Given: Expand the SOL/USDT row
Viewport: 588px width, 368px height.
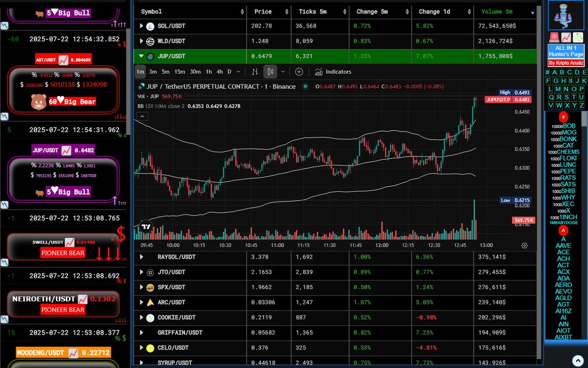Looking at the screenshot, I should tap(142, 26).
